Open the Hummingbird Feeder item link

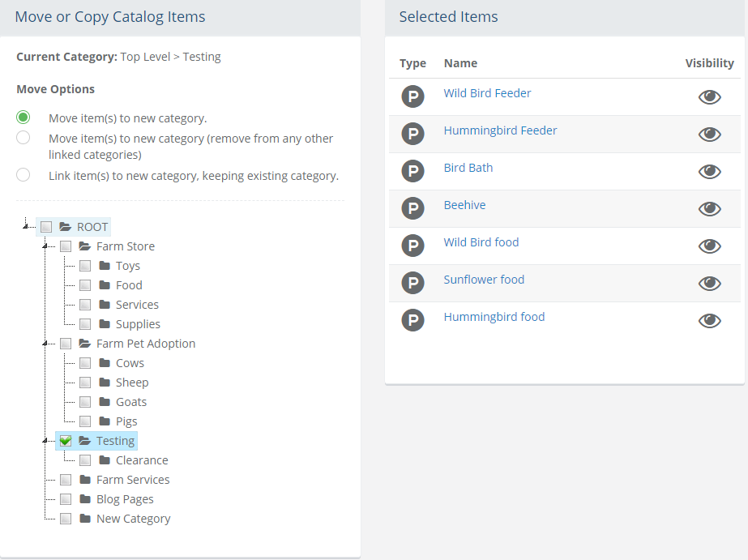click(x=500, y=130)
